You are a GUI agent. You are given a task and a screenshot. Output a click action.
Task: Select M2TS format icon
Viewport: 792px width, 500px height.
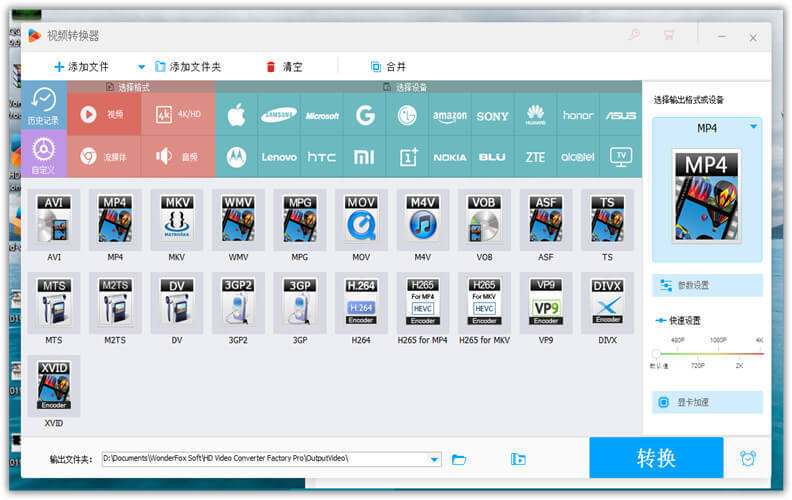pos(115,303)
